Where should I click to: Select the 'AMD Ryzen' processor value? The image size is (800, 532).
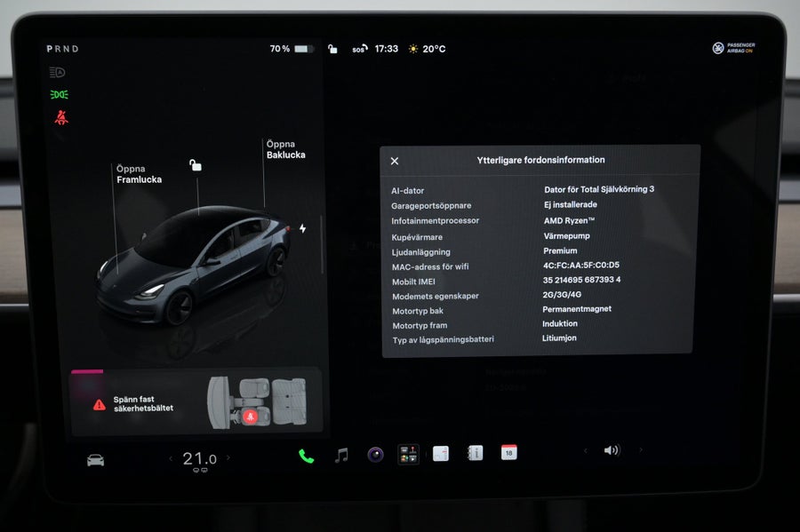(569, 220)
